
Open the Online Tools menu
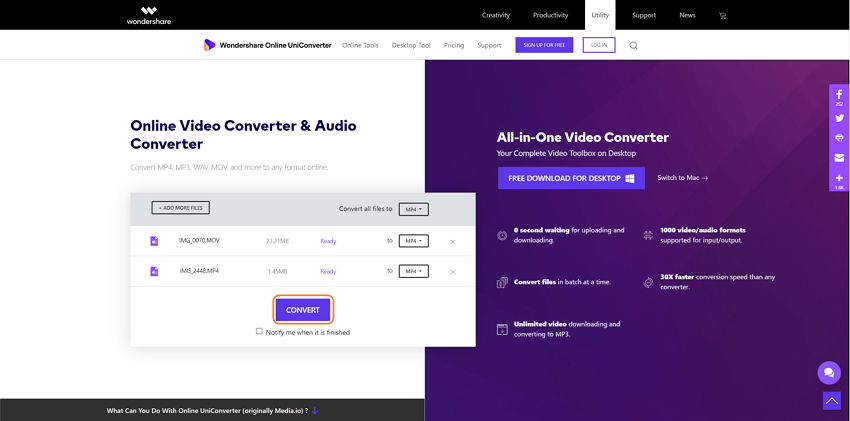pos(360,45)
